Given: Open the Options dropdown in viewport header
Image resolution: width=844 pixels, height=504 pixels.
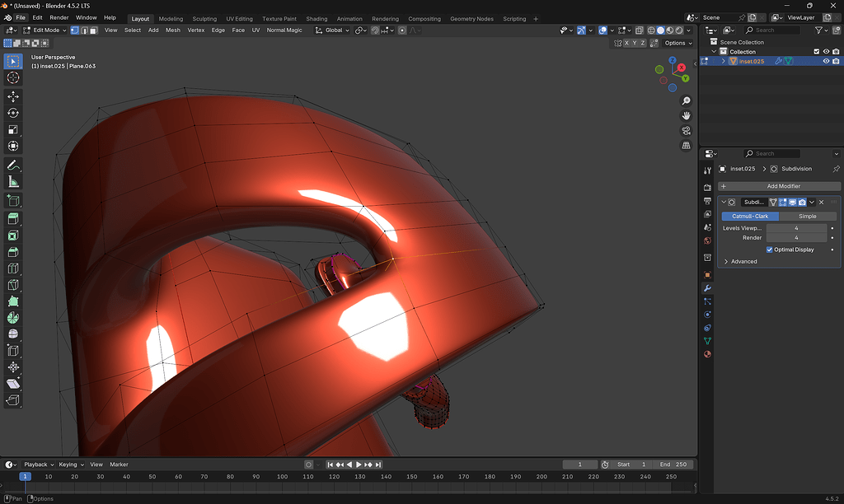Looking at the screenshot, I should pyautogui.click(x=678, y=43).
